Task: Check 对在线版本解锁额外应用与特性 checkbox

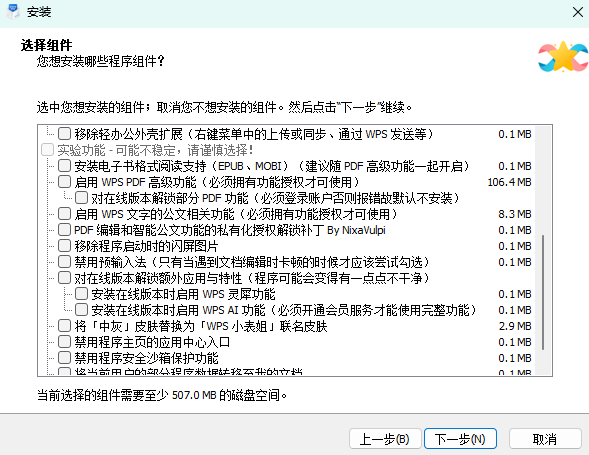Action: pos(64,278)
